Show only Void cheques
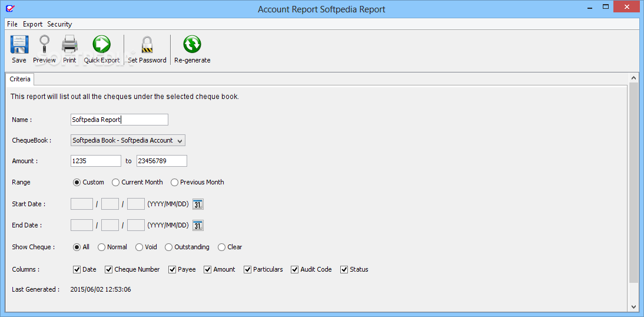 tap(139, 247)
